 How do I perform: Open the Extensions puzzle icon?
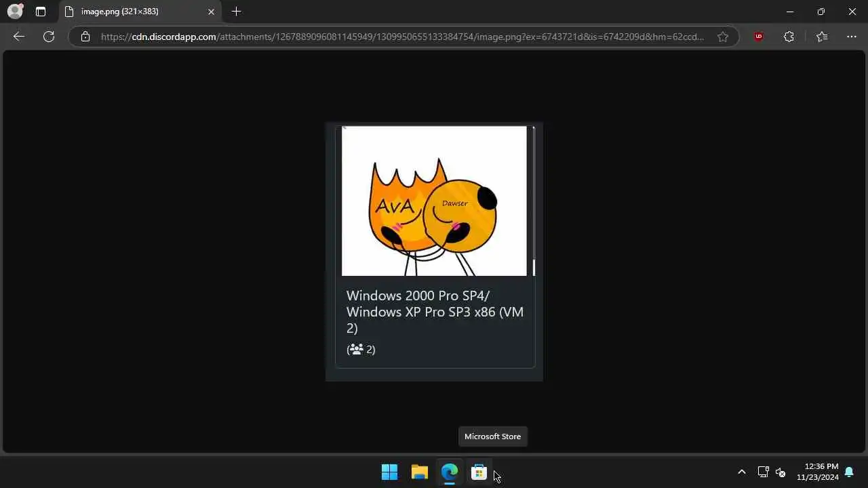pos(789,37)
